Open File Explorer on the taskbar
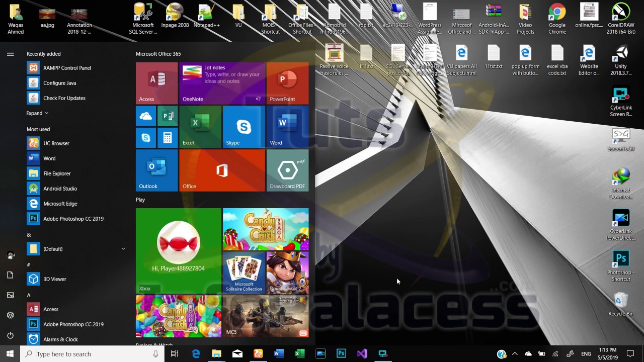644x362 pixels. coord(216,354)
